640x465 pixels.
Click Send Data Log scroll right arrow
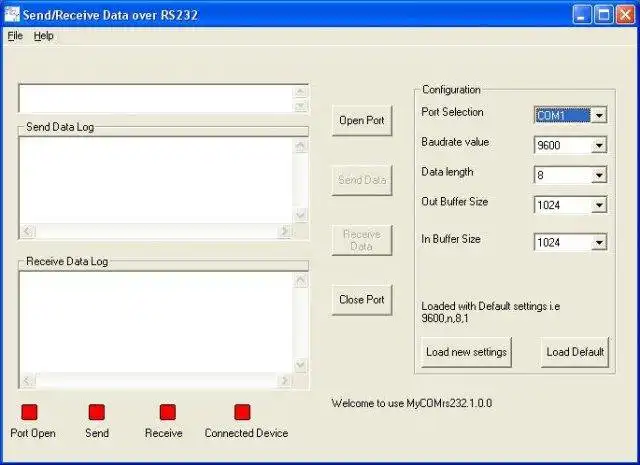(284, 231)
